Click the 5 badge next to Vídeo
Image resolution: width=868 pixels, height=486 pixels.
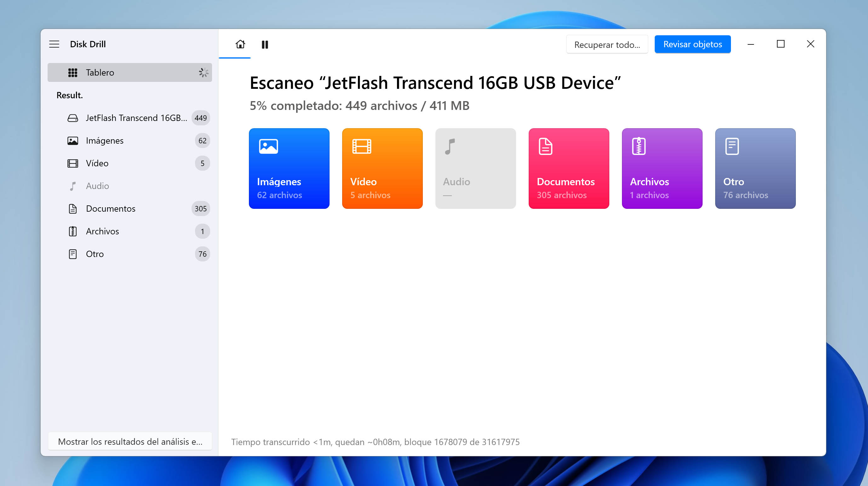pos(203,163)
